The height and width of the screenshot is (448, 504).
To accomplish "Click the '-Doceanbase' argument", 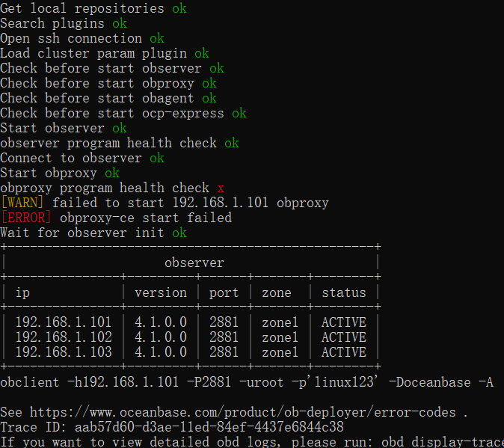I will click(x=430, y=382).
